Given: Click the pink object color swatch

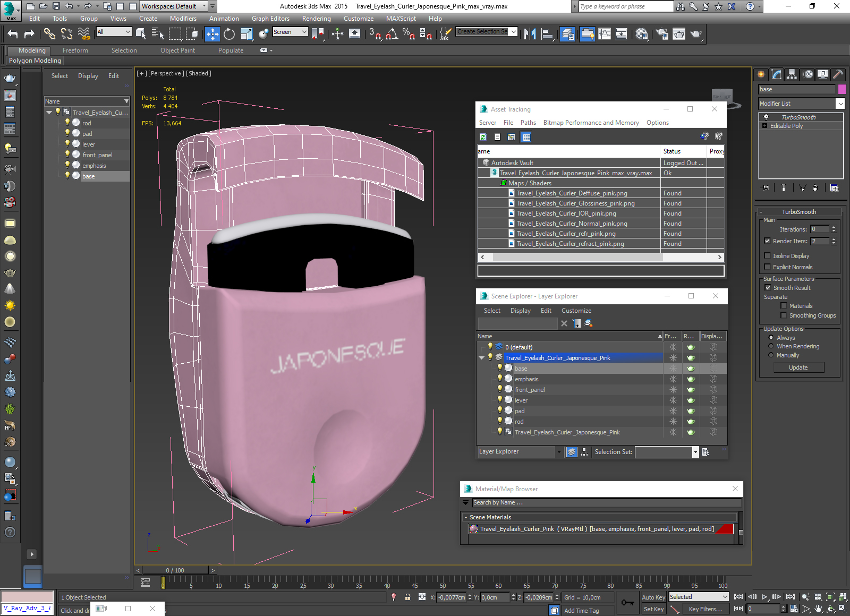Looking at the screenshot, I should [842, 89].
